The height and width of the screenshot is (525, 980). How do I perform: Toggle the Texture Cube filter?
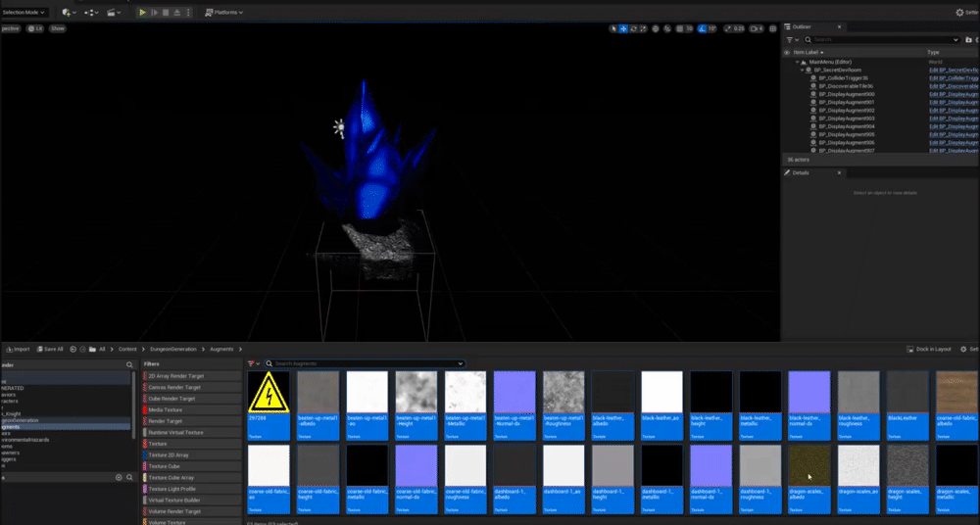192,466
